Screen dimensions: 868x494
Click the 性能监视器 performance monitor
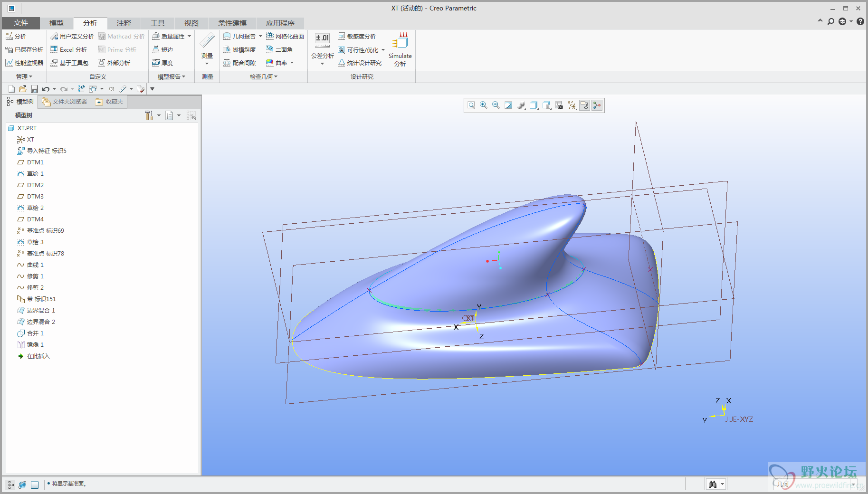24,63
